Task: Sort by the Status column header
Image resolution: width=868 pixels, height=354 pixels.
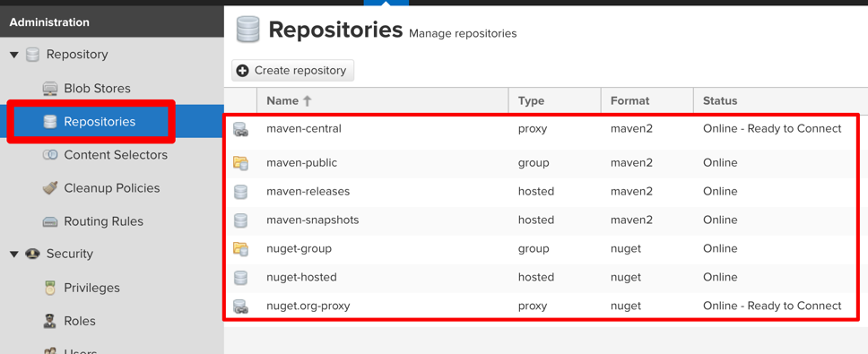Action: click(780, 100)
